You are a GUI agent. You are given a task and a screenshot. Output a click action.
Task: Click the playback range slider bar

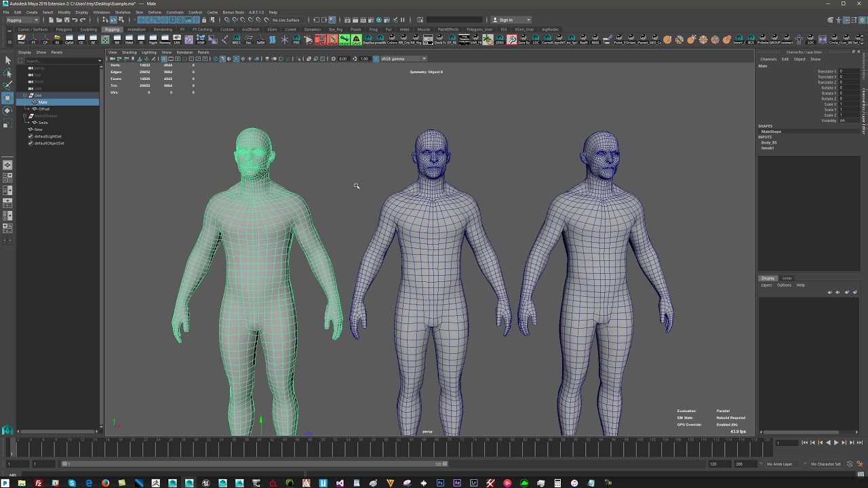pos(255,464)
